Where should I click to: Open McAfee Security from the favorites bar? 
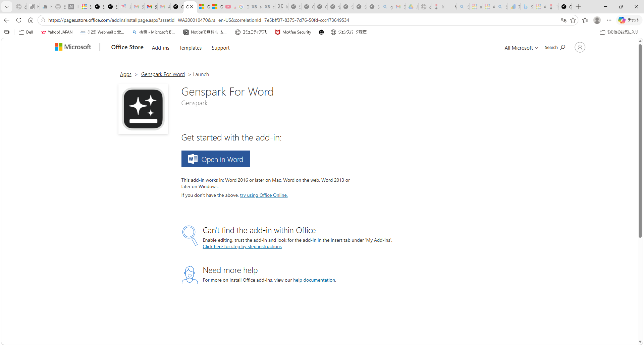click(x=292, y=32)
